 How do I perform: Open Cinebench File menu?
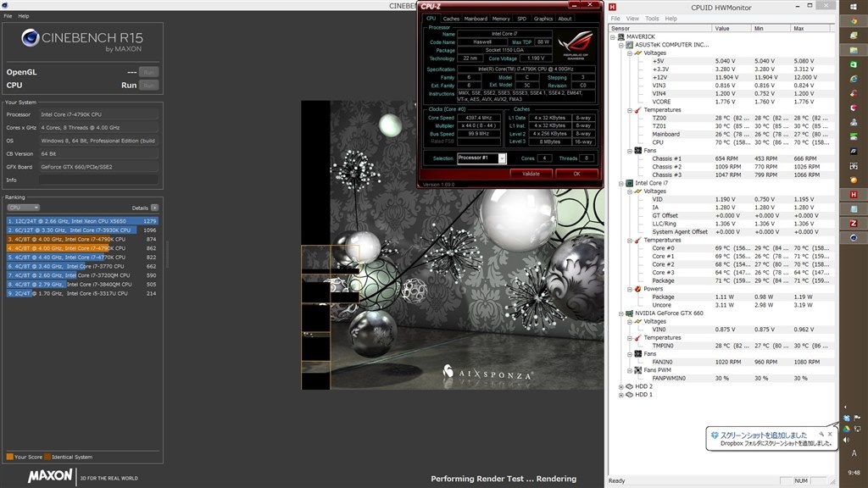pyautogui.click(x=8, y=16)
